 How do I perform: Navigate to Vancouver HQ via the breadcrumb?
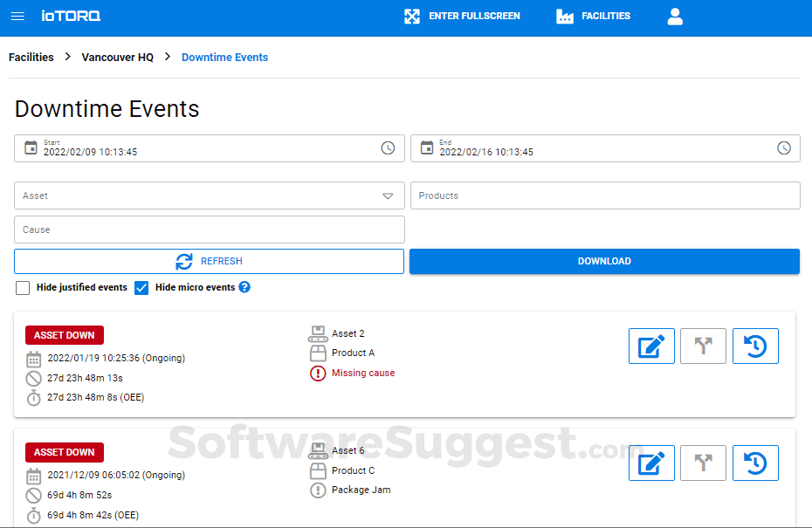coord(117,57)
